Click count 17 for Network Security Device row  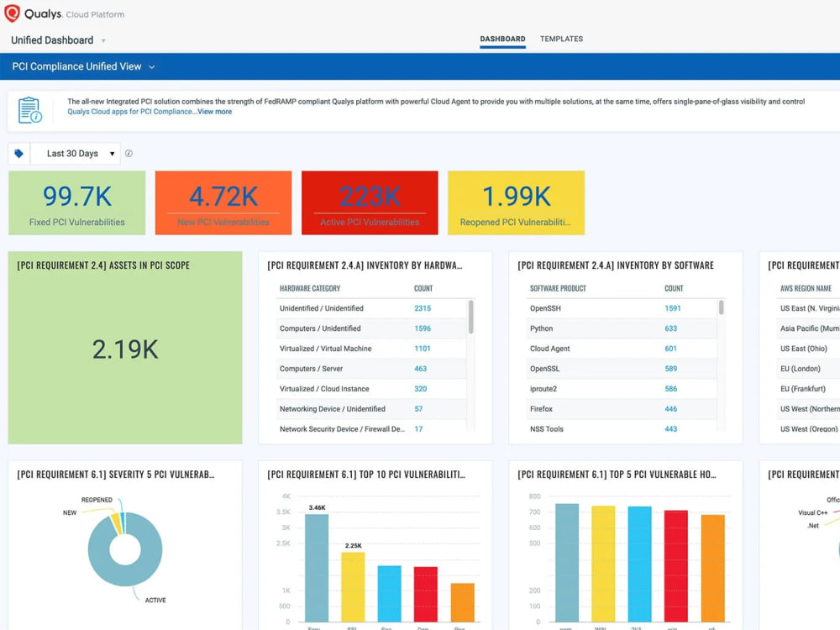click(418, 429)
